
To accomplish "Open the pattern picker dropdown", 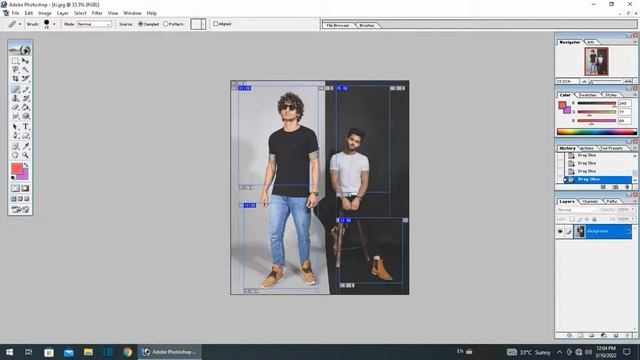I will tap(203, 24).
